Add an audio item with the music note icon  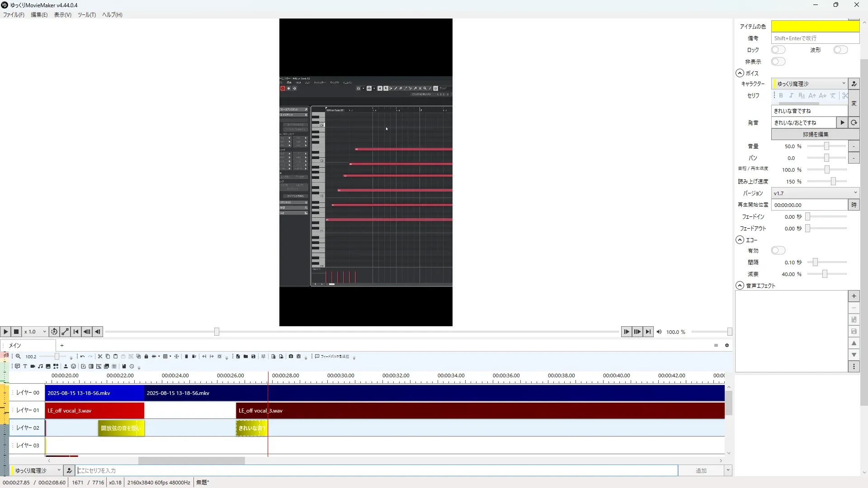pyautogui.click(x=40, y=366)
